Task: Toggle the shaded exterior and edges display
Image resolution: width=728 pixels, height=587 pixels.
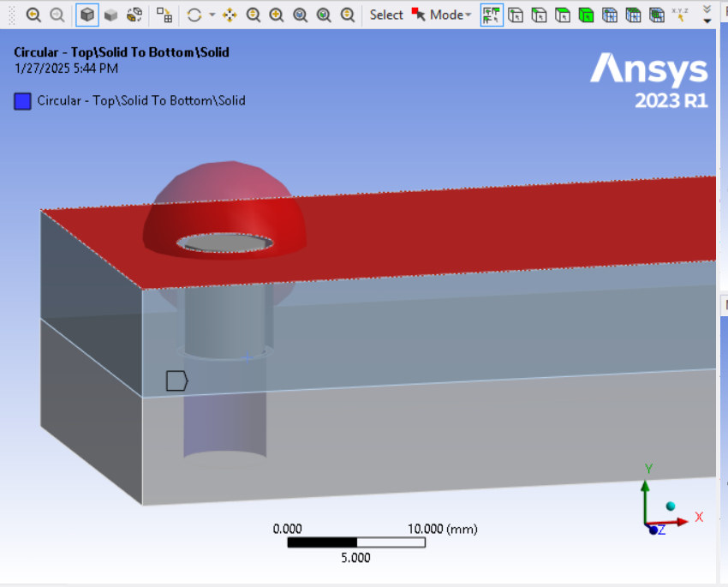Action: (87, 15)
